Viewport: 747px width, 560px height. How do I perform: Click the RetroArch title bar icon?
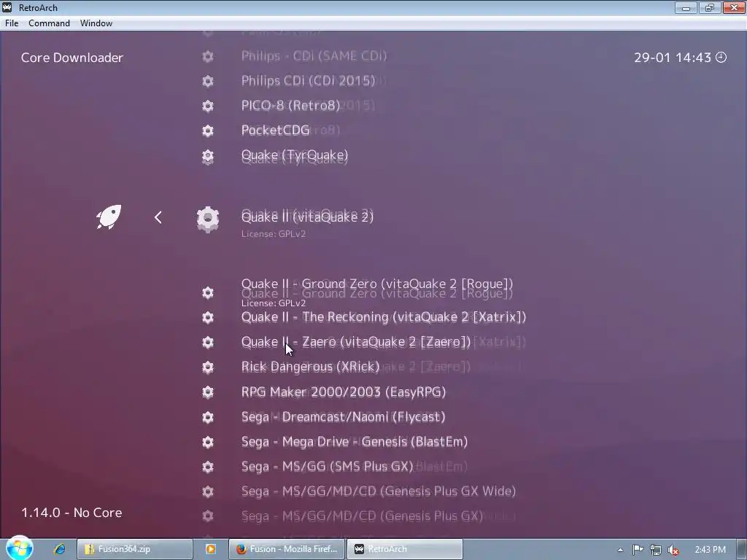[x=7, y=7]
